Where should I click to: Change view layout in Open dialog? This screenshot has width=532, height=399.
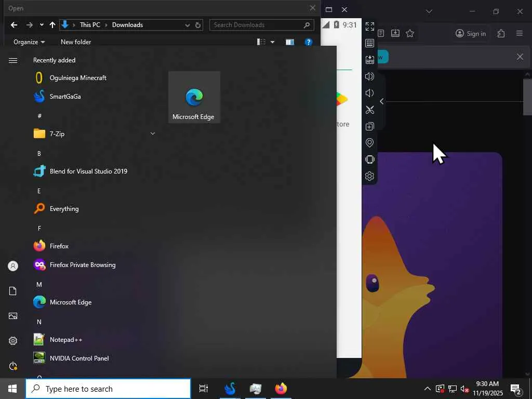261,42
